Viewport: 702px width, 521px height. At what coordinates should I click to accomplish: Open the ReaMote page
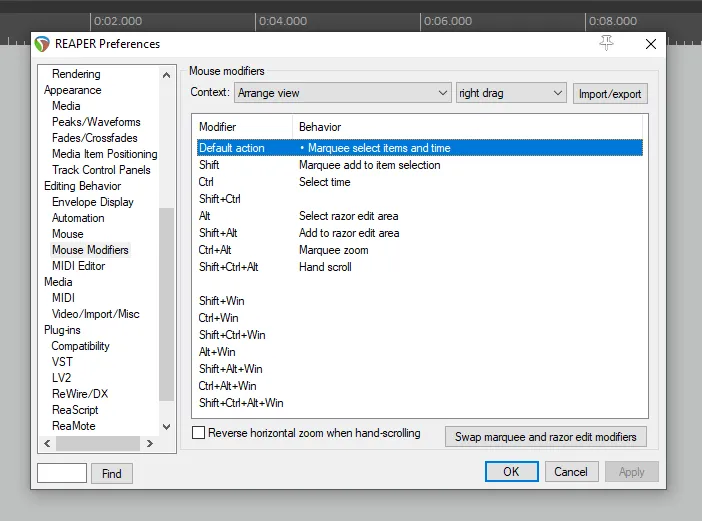[x=73, y=426]
